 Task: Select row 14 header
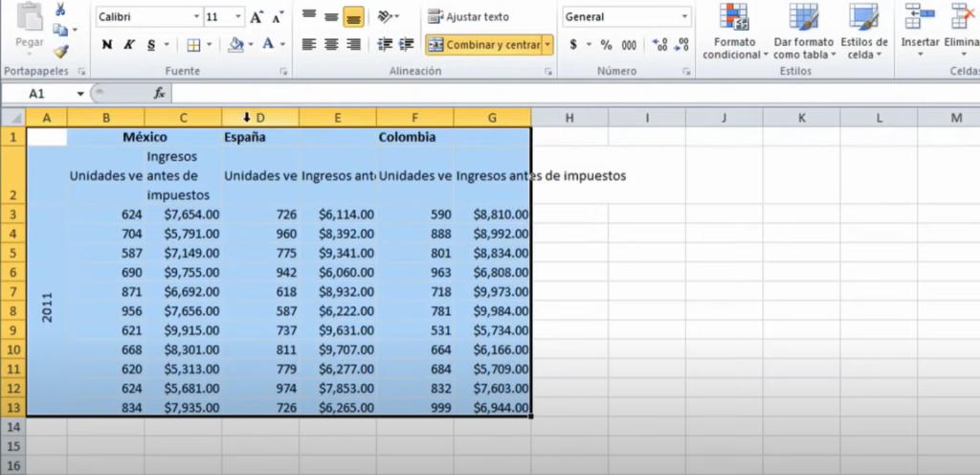click(x=13, y=427)
